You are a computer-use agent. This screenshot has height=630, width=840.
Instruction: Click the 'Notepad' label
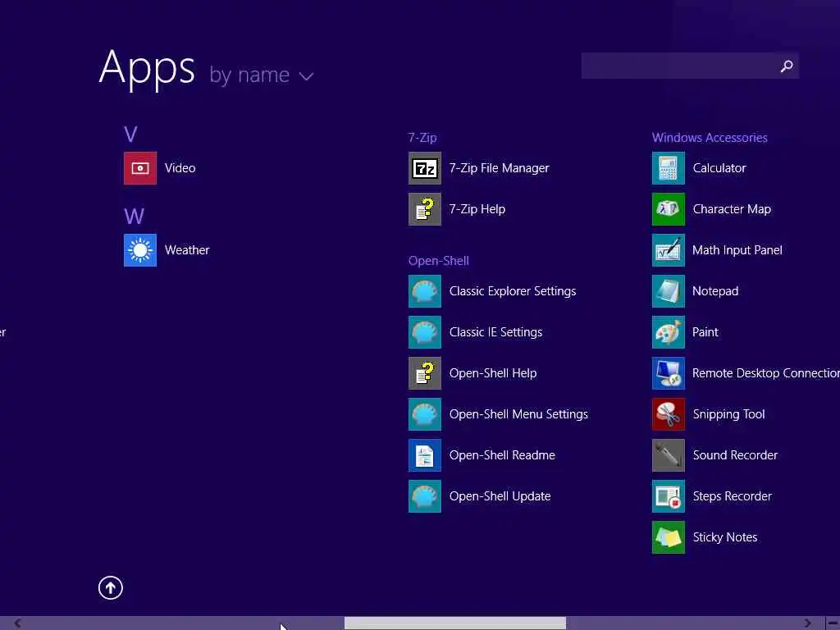tap(715, 291)
